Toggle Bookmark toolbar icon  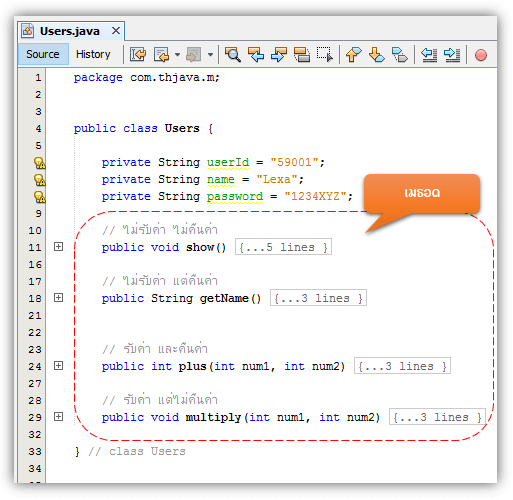[400, 54]
